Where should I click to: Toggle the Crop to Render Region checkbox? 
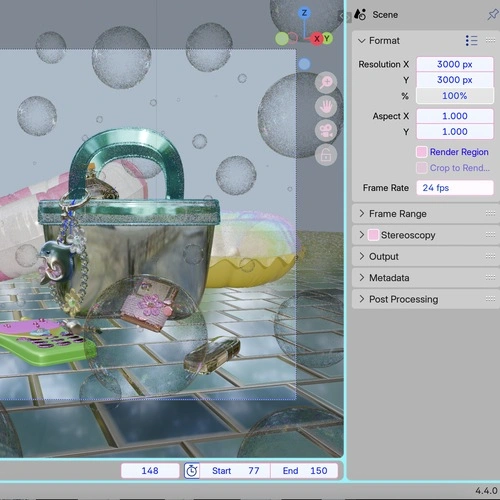pyautogui.click(x=421, y=168)
